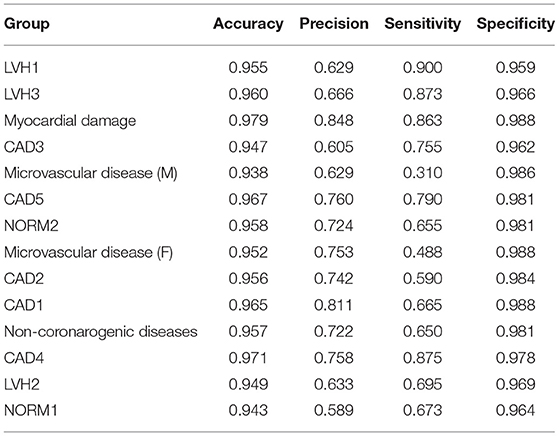The height and width of the screenshot is (436, 559).
Task: Click the Microvascular disease (F) label
Action: 88,252
